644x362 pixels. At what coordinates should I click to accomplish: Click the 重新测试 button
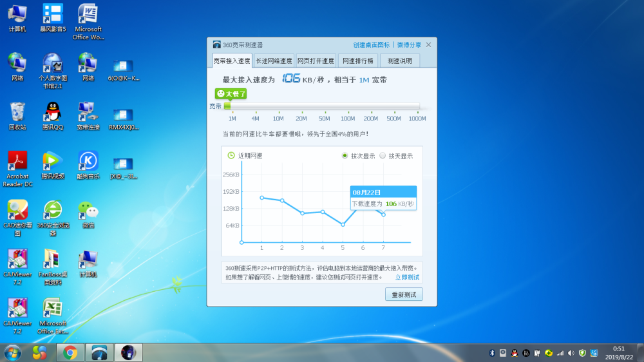pos(404,294)
